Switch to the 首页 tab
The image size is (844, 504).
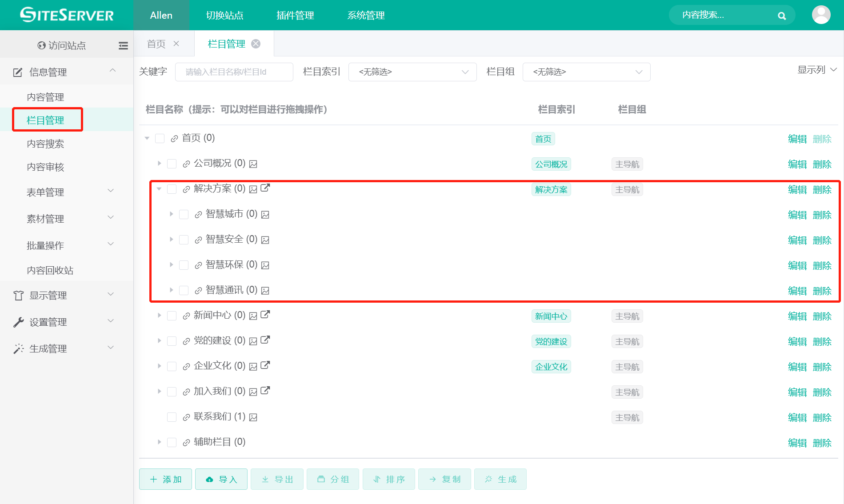click(156, 43)
